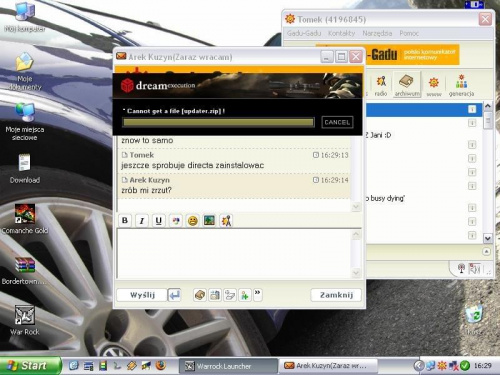This screenshot has height=375, width=500.
Task: Click into the chat message input area
Action: 235,253
